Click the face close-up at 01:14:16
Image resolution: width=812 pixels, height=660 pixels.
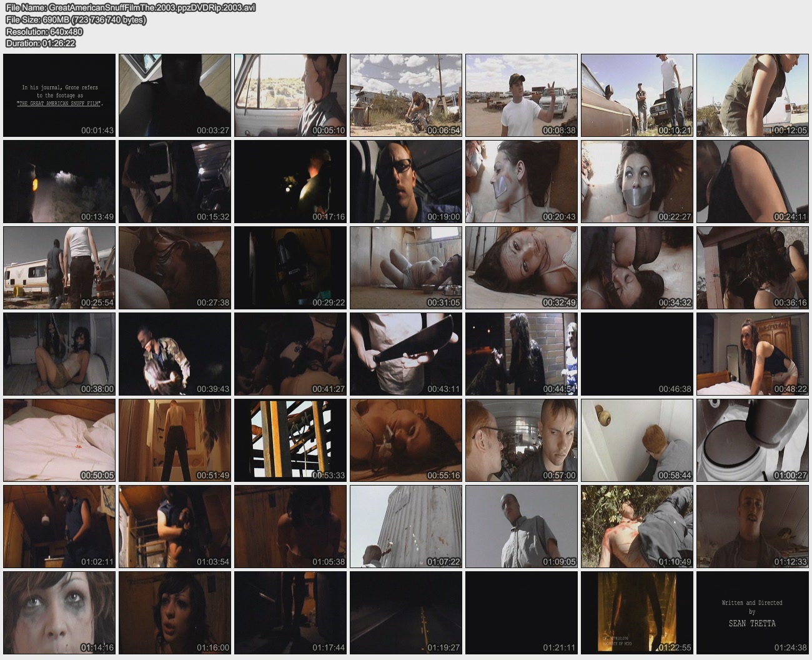click(x=59, y=613)
